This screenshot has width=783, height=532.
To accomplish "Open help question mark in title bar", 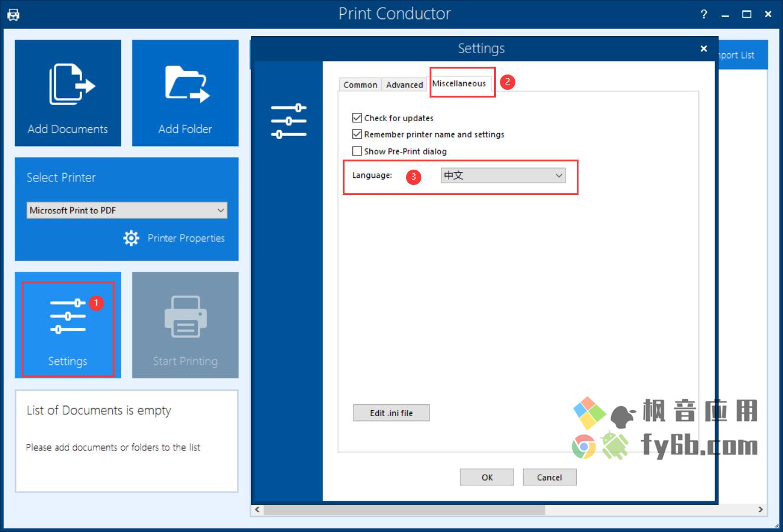I will pos(703,14).
